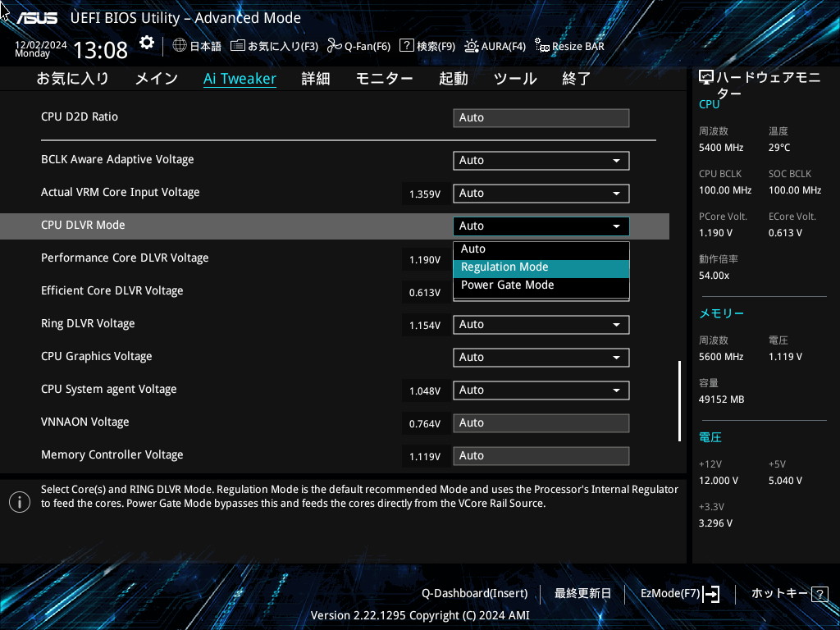Open the settings gear beside the clock
The image size is (840, 630).
click(146, 43)
